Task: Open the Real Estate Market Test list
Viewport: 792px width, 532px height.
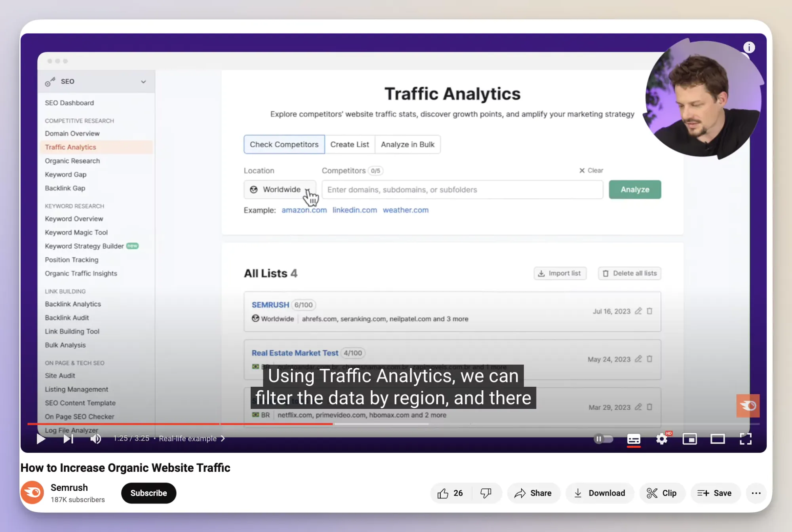Action: pyautogui.click(x=295, y=353)
